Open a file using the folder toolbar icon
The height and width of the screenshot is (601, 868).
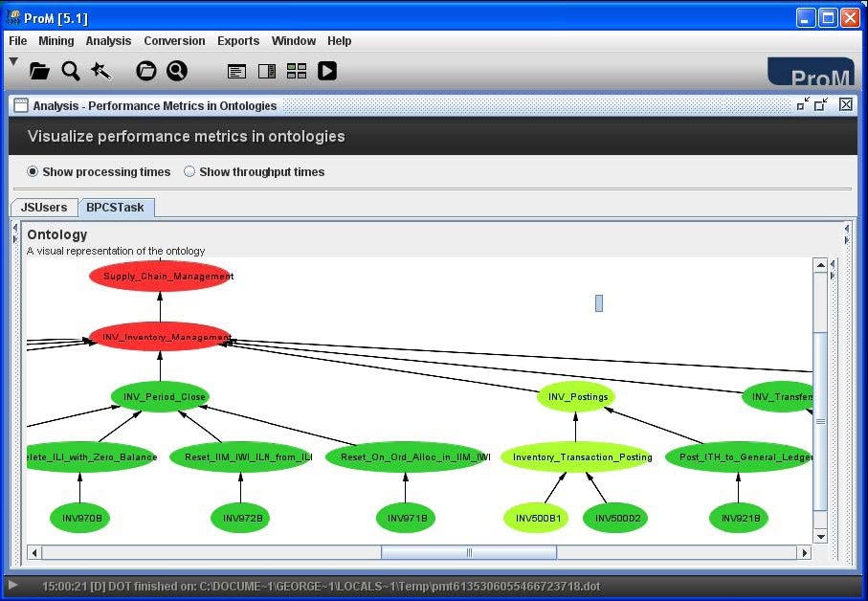pos(38,70)
